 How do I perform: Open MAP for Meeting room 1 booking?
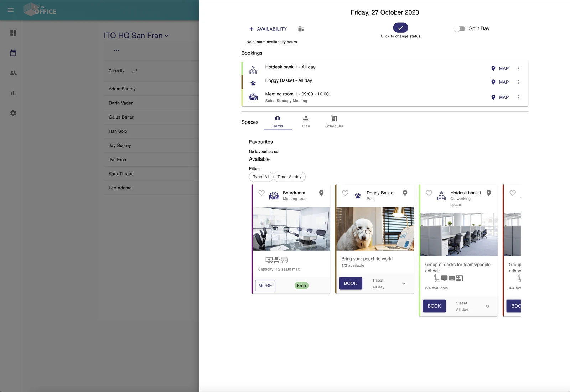point(500,98)
